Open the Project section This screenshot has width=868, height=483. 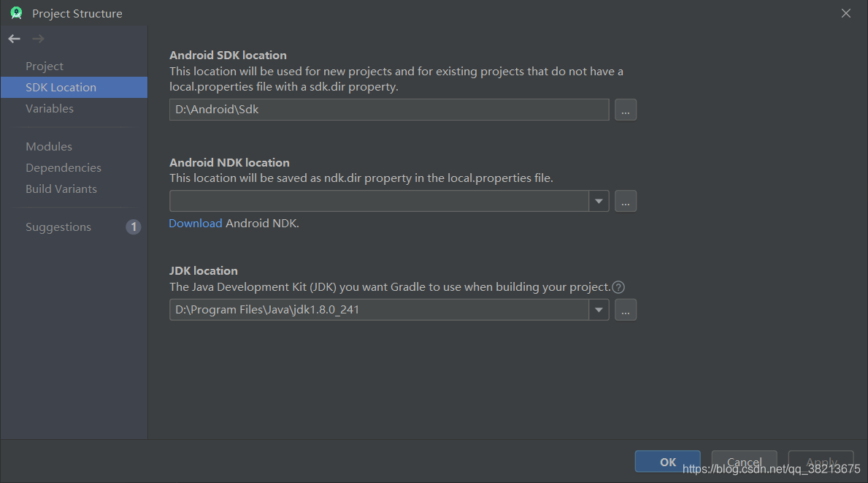tap(74, 66)
